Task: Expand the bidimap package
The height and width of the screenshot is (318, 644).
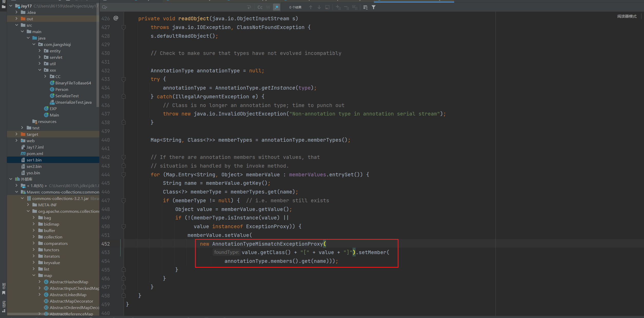Action: (34, 224)
